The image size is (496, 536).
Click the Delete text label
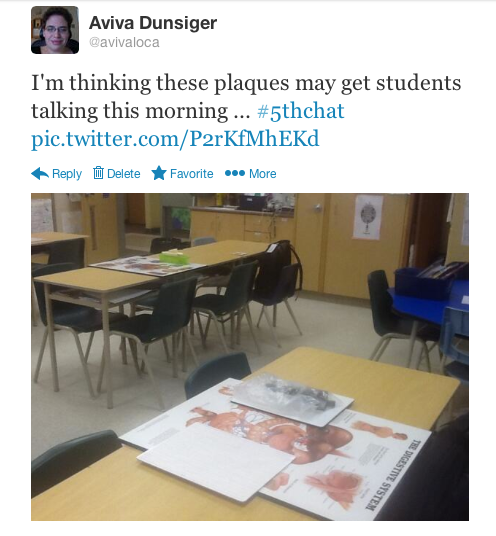click(x=124, y=174)
